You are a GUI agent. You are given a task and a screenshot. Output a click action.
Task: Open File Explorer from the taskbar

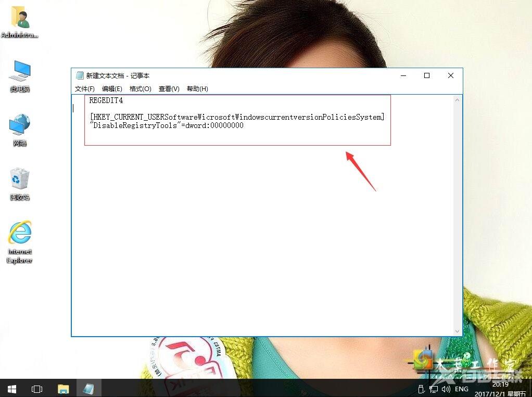(63, 389)
